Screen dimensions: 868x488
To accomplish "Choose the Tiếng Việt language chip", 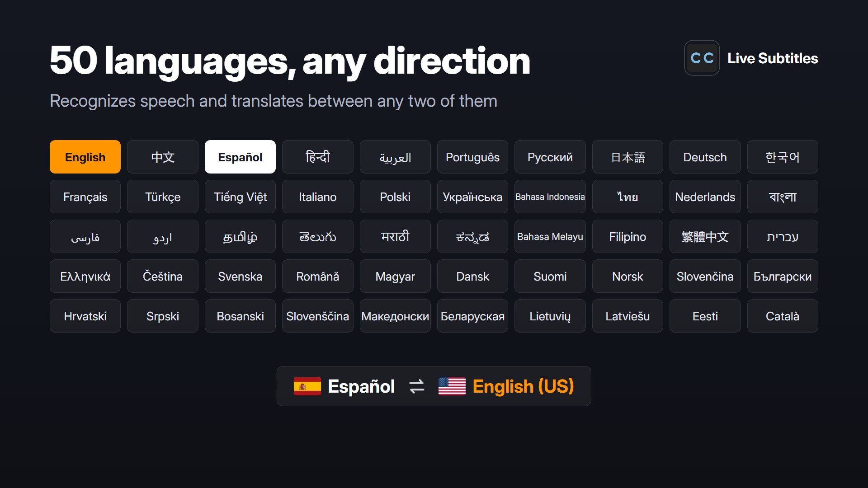I will 240,197.
